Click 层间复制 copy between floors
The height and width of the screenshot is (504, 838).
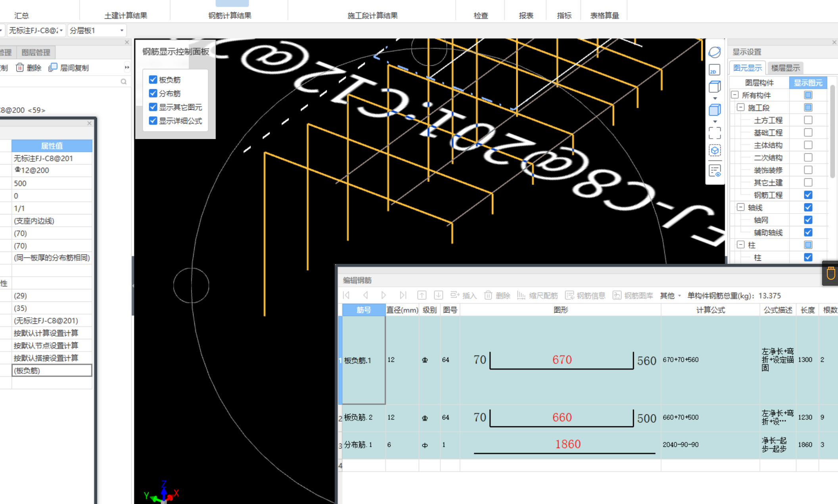pos(69,68)
